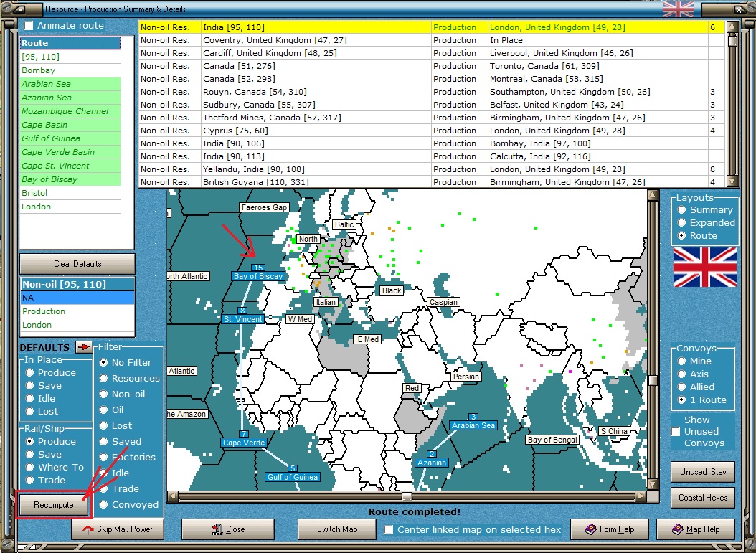
Task: Open Map Help with book icon
Action: pyautogui.click(x=696, y=529)
